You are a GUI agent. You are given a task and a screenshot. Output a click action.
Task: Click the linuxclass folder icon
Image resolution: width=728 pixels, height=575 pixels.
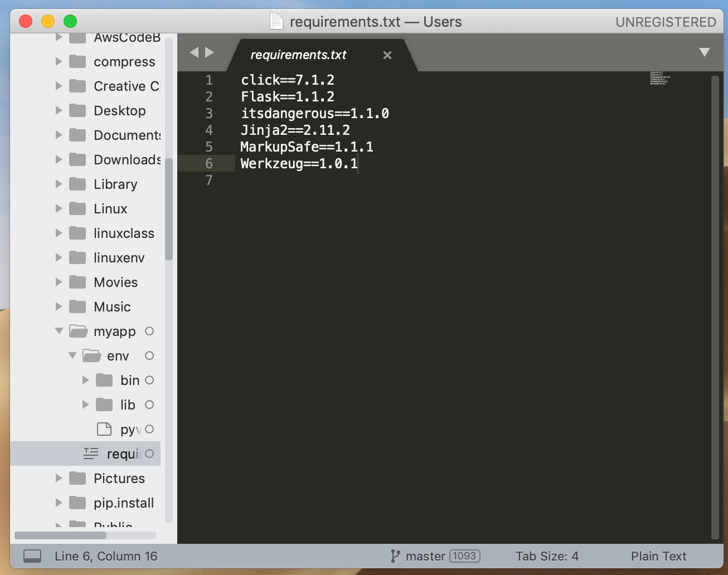click(77, 233)
